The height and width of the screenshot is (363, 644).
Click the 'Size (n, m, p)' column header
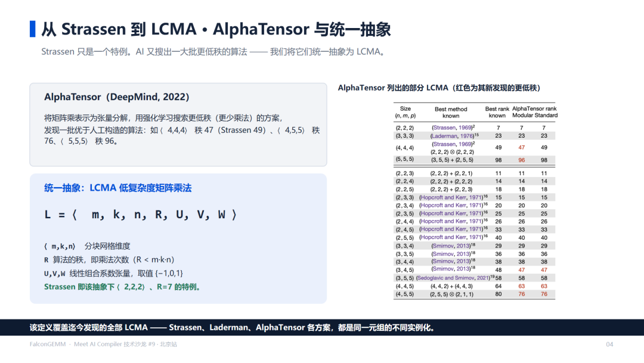pos(405,112)
